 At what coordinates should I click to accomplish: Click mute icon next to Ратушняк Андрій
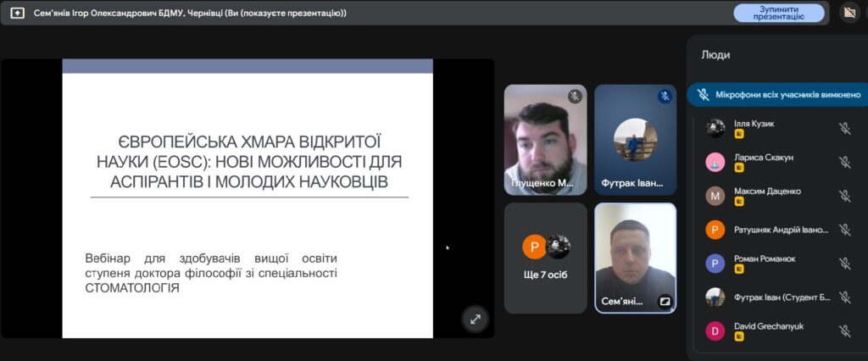click(x=844, y=230)
